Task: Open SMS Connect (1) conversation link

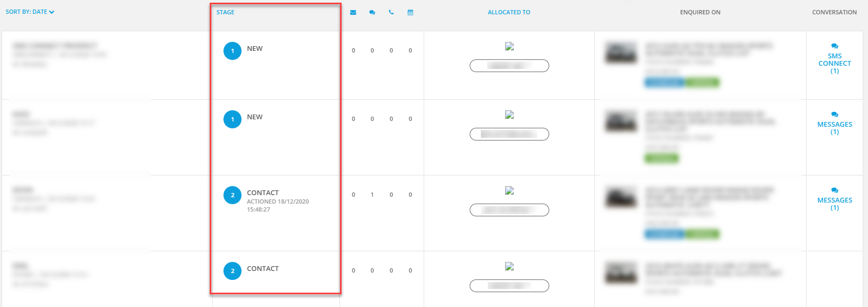Action: pyautogui.click(x=835, y=63)
